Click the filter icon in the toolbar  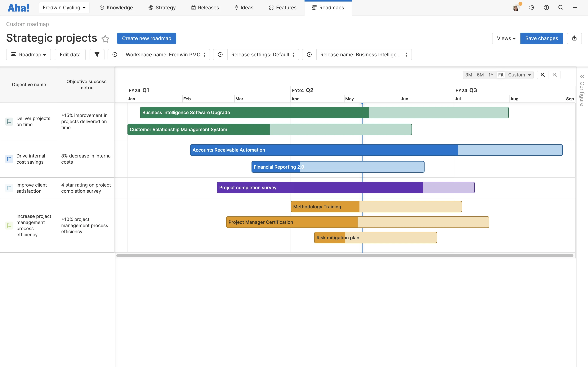click(97, 55)
